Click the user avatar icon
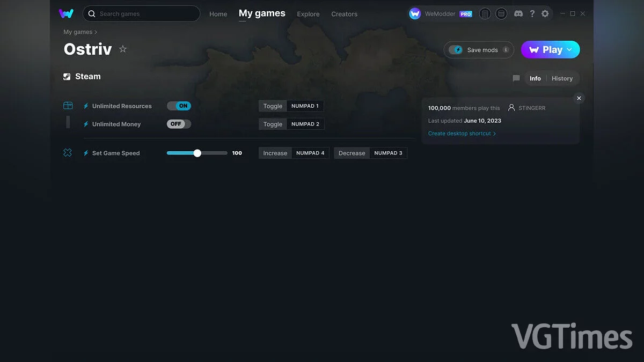This screenshot has width=644, height=362. pos(415,14)
